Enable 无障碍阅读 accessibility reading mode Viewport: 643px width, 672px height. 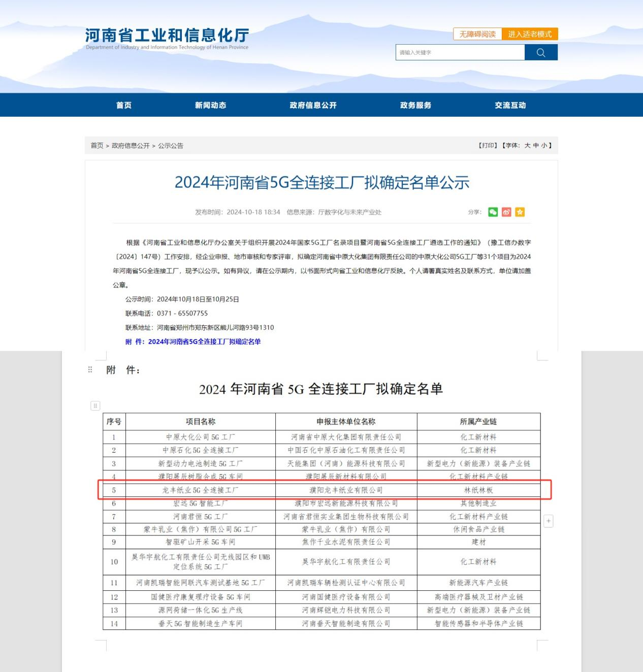[477, 34]
